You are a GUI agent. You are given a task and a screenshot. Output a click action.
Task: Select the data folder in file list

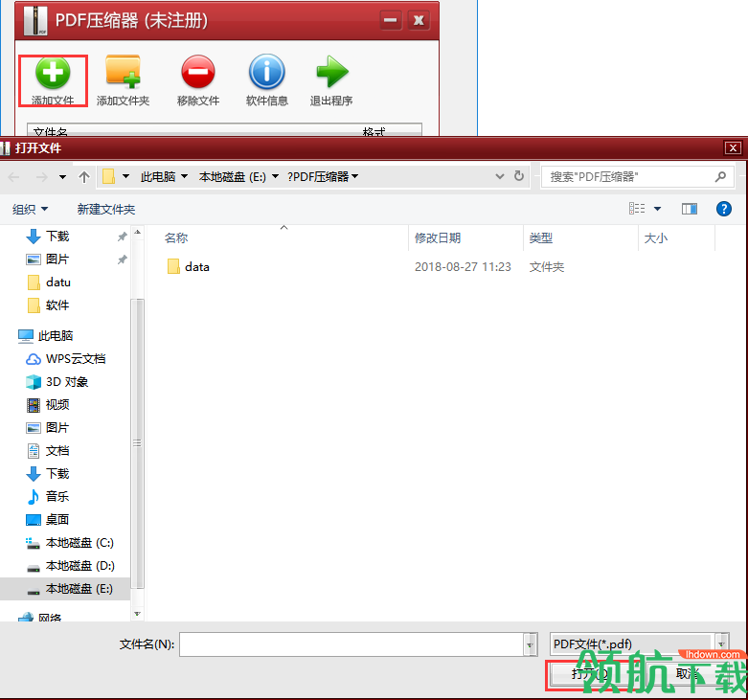coord(189,266)
